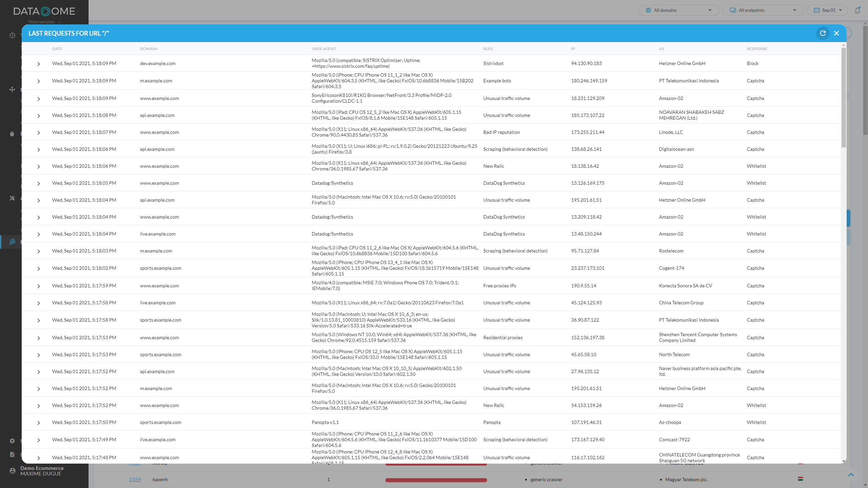868x488 pixels.
Task: Expand the Panopta request row
Action: [39, 423]
